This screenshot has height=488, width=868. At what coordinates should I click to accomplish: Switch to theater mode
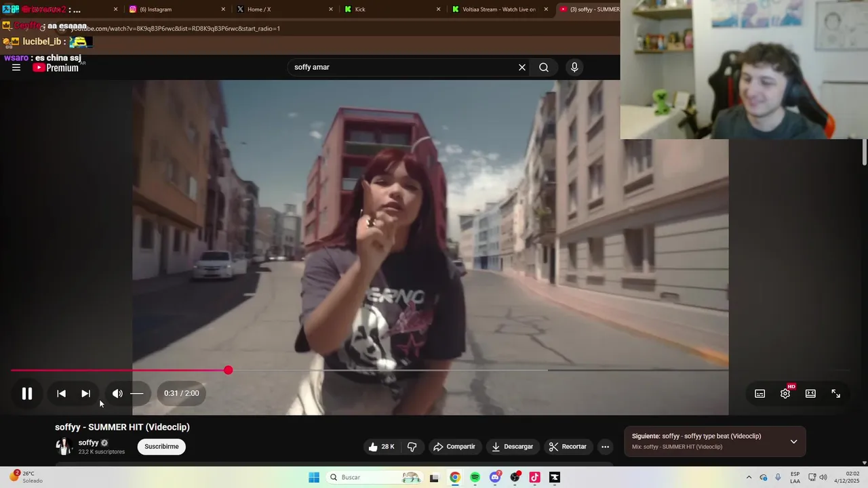810,394
